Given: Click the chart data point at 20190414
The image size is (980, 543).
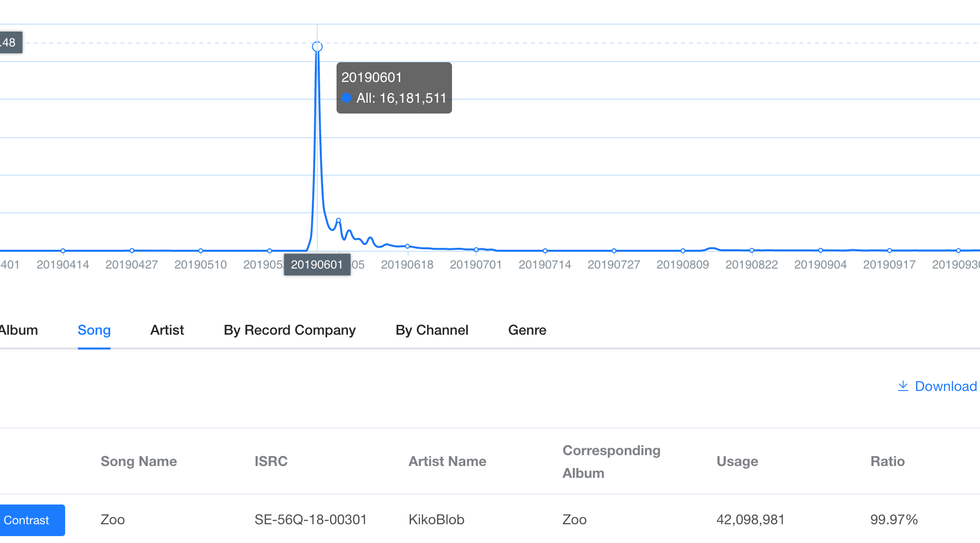Looking at the screenshot, I should pyautogui.click(x=63, y=251).
